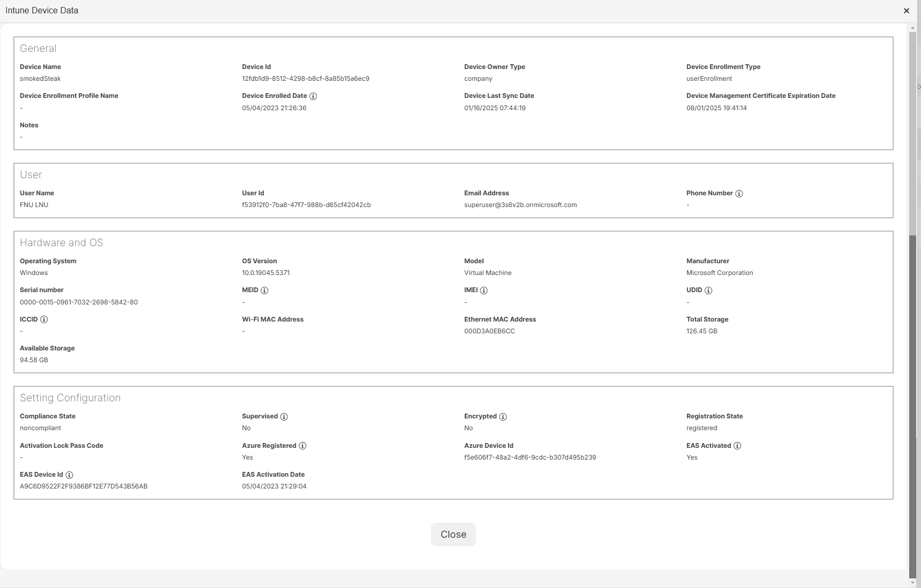Click user name value FNU LNU

point(34,205)
